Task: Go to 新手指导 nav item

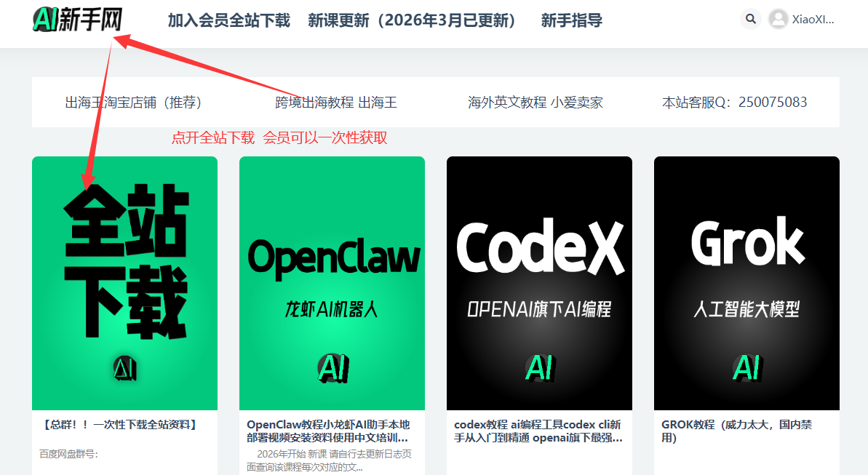Action: coord(571,20)
